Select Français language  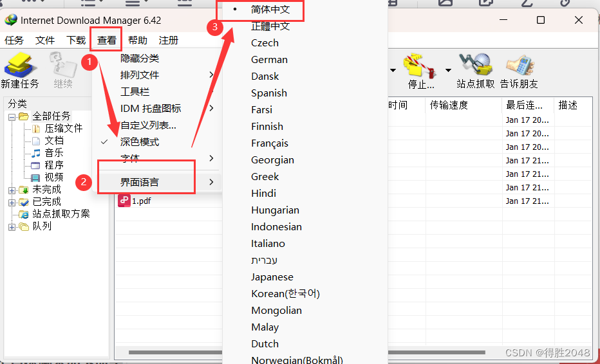pos(270,143)
